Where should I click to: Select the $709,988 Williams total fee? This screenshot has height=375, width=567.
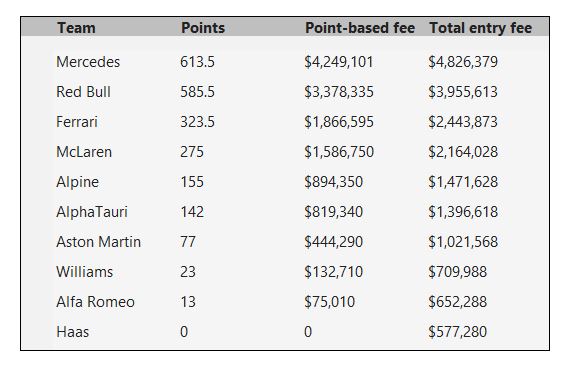(x=457, y=272)
